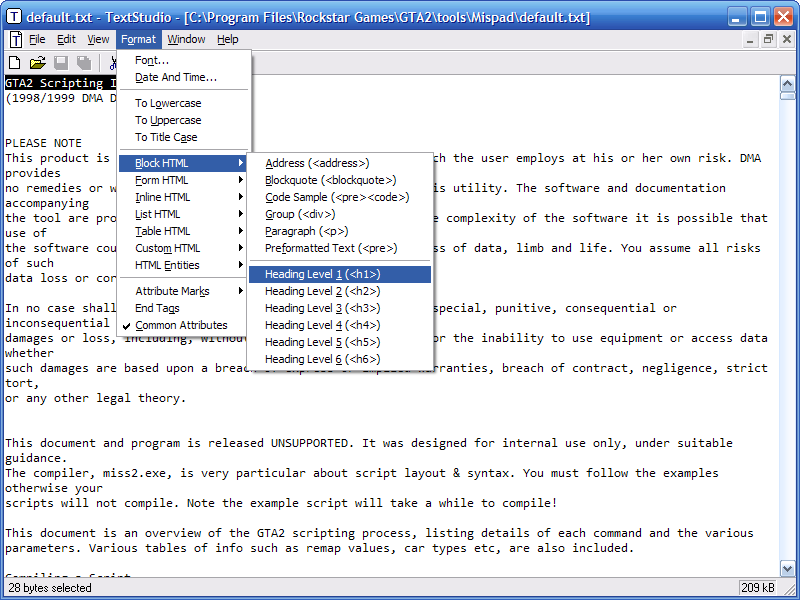The image size is (800, 600).
Task: Click the vertical scrollbar up arrow
Action: [787, 83]
